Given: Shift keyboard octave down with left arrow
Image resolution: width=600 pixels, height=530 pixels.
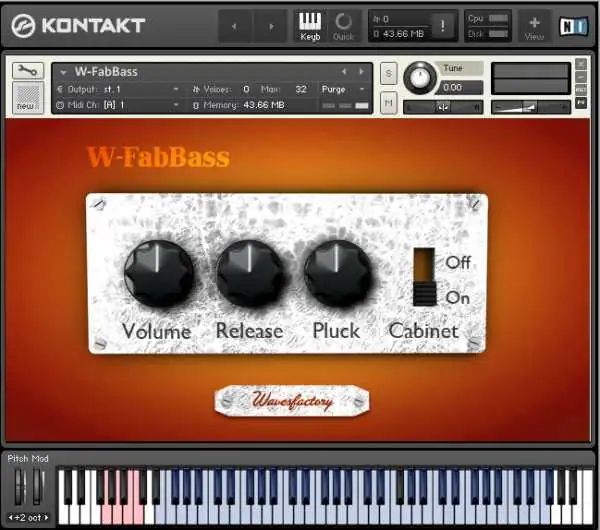Looking at the screenshot, I should [x=11, y=518].
